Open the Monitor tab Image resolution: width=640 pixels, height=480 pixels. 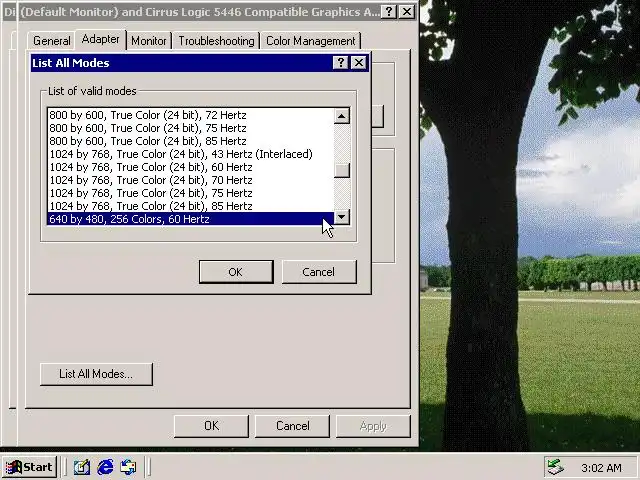tap(149, 41)
